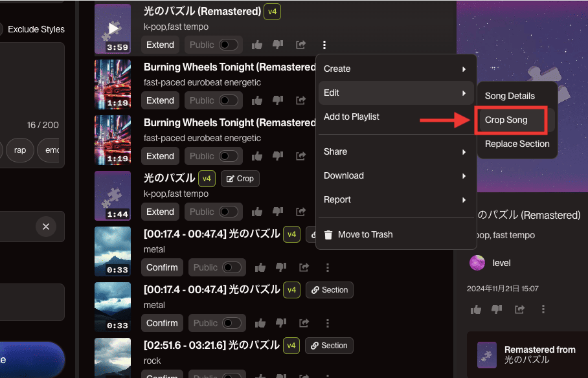Dislike the 1:44 光のパズル track
This screenshot has height=378, width=588.
[x=278, y=212]
